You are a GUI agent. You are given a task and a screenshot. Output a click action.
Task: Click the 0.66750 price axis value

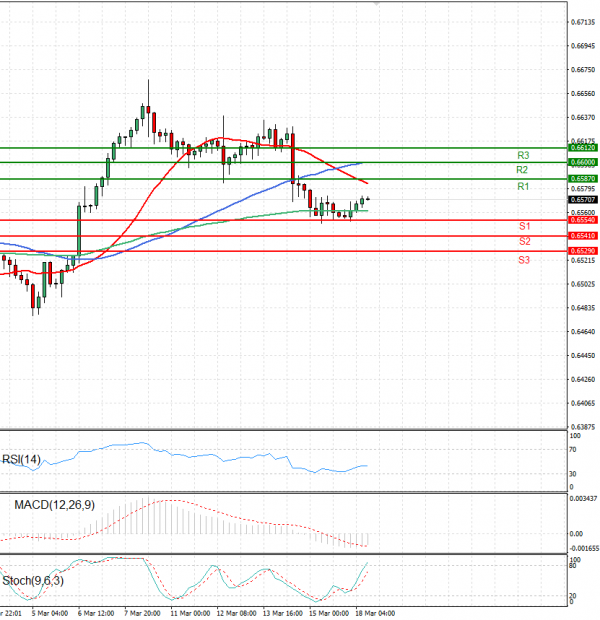click(583, 70)
